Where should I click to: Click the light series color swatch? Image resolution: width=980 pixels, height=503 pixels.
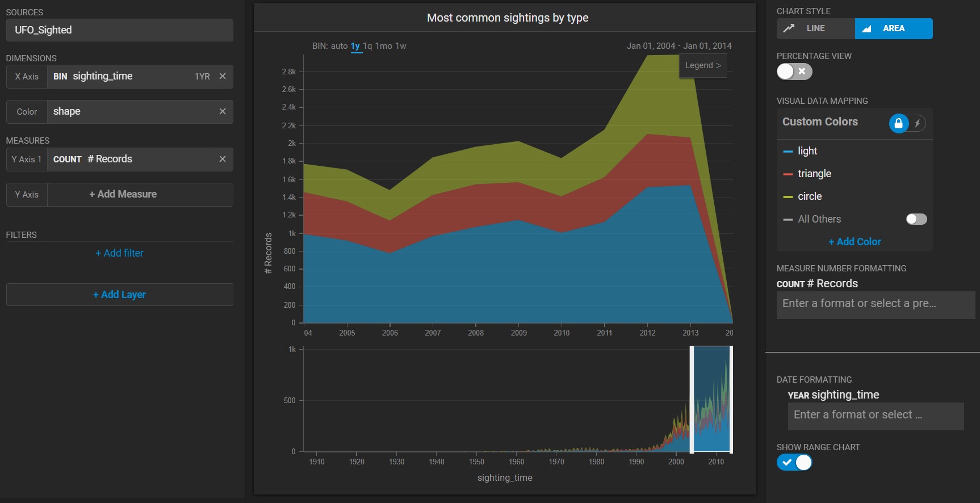point(788,152)
